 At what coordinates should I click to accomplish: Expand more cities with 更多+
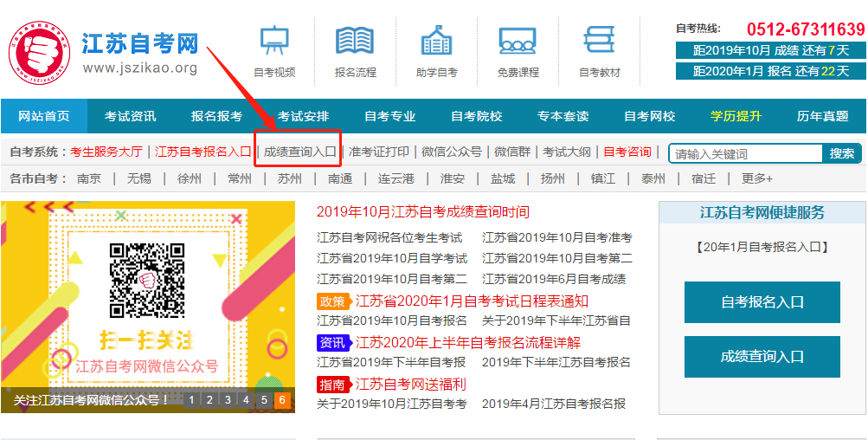point(757,179)
